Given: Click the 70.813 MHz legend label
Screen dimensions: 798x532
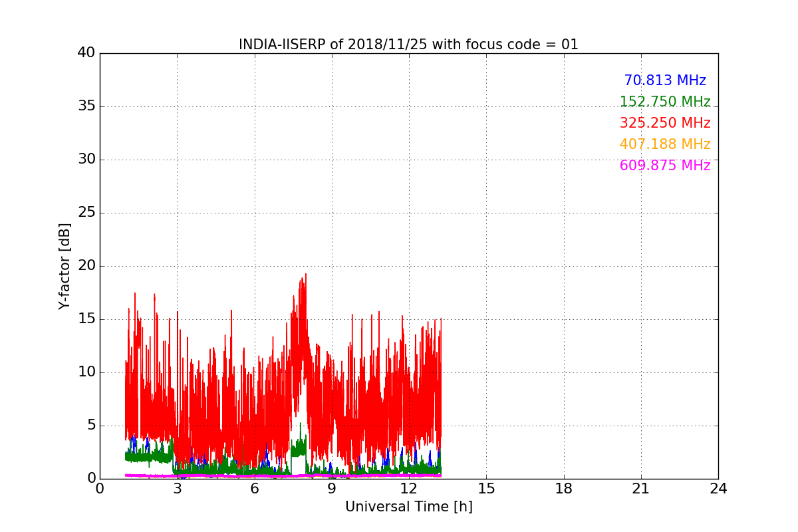Looking at the screenshot, I should [665, 80].
